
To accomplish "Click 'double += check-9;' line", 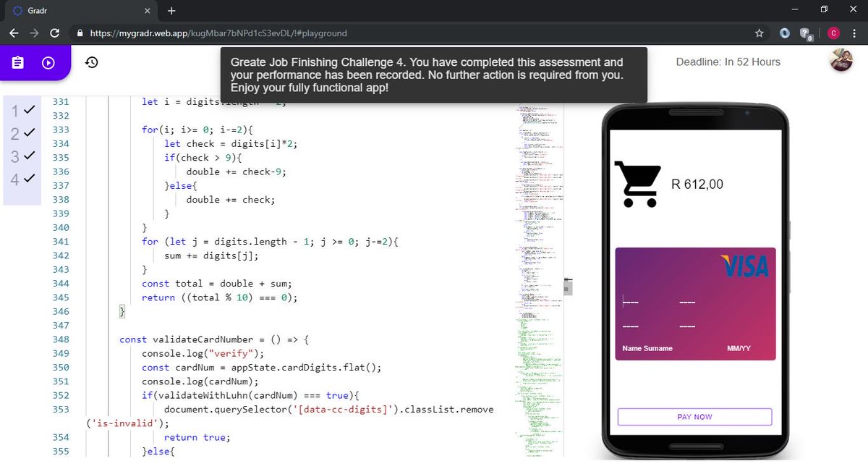I will (237, 172).
